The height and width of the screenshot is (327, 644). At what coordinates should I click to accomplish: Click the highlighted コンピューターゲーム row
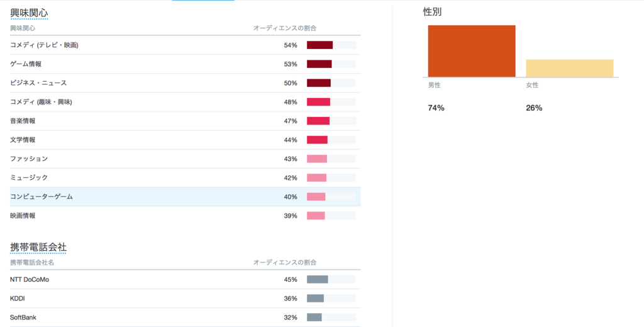186,197
